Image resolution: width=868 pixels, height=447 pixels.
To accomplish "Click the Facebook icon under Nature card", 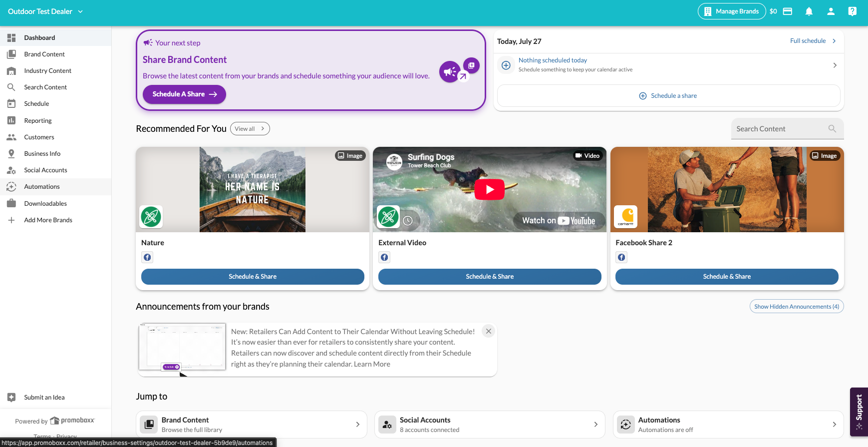I will point(147,257).
